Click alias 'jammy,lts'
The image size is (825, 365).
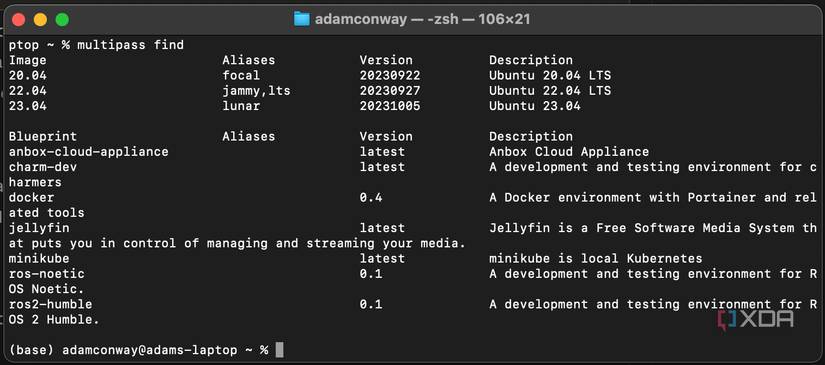256,91
